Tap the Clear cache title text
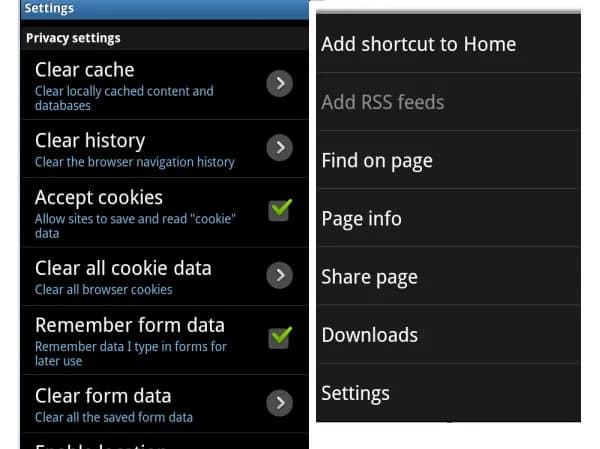This screenshot has height=449, width=600. coord(84,70)
